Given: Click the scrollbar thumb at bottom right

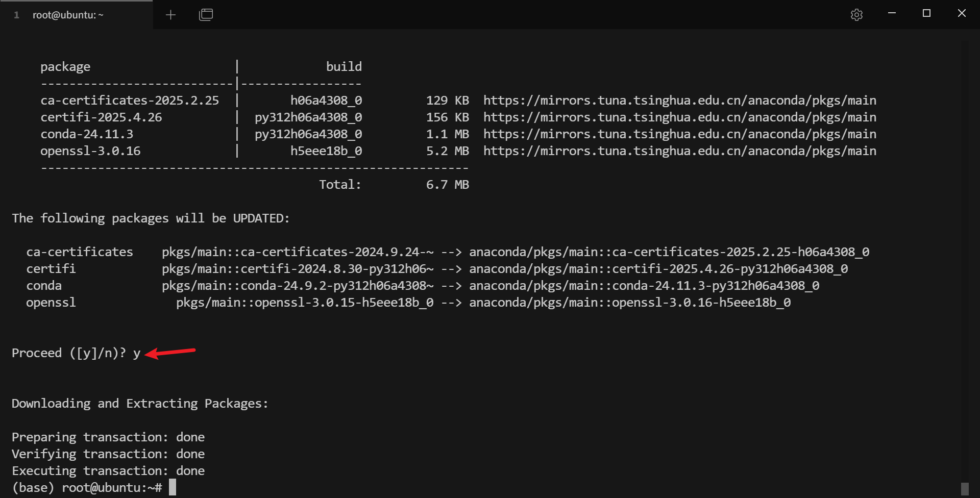Looking at the screenshot, I should pos(964,488).
